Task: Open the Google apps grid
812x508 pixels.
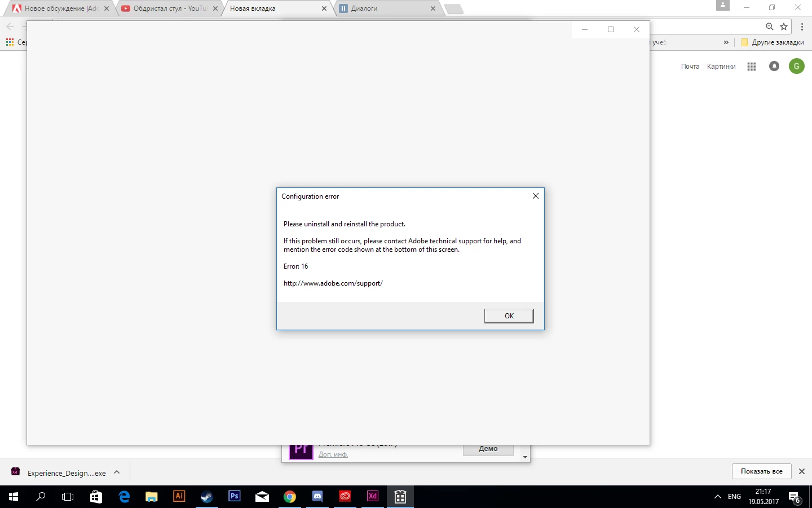Action: point(752,67)
